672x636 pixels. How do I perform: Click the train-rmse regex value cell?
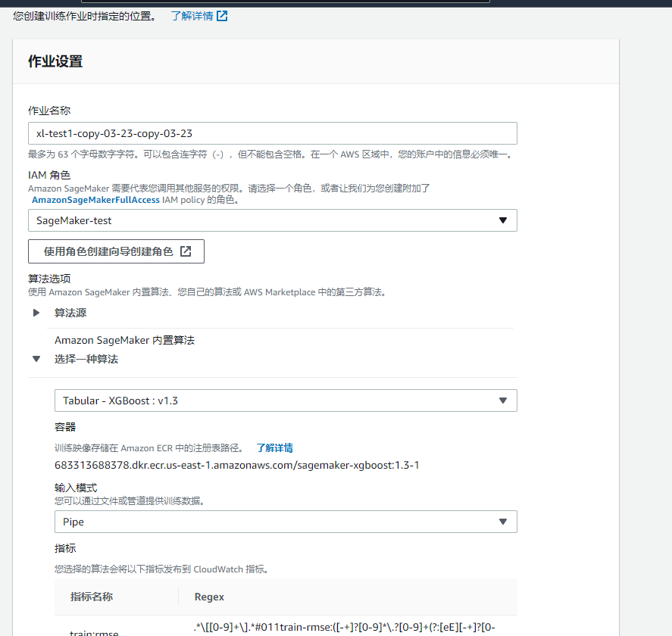coord(345,627)
